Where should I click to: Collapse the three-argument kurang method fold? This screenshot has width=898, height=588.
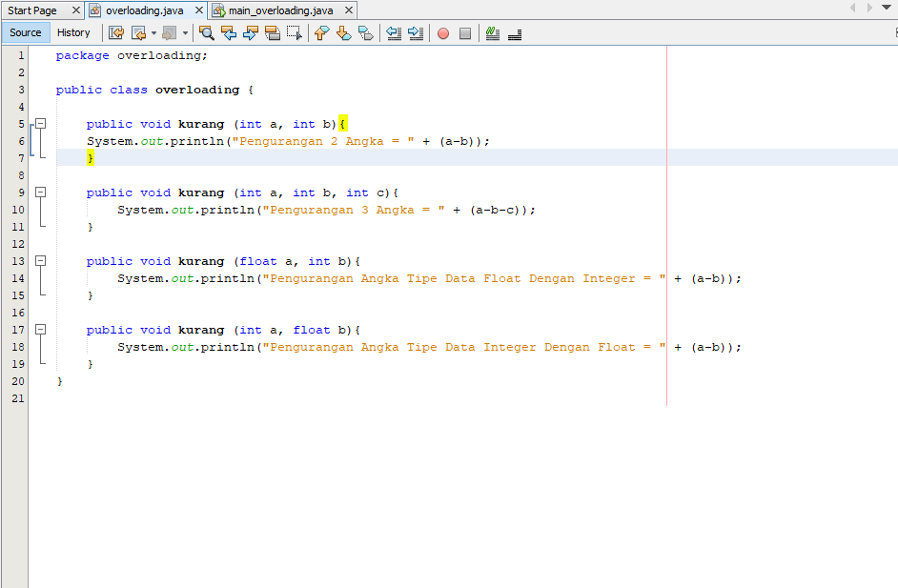pyautogui.click(x=38, y=192)
